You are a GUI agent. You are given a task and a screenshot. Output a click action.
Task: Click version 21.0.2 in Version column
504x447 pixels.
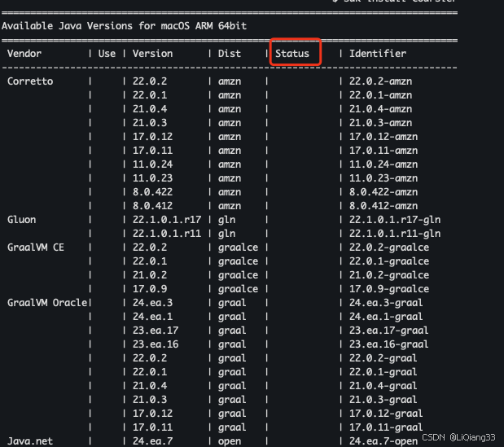point(150,275)
